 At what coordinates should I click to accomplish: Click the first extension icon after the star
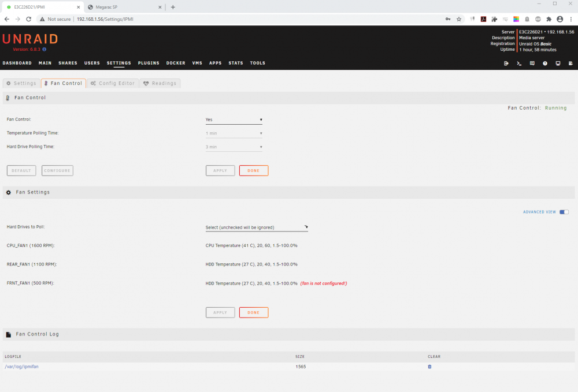(x=472, y=19)
